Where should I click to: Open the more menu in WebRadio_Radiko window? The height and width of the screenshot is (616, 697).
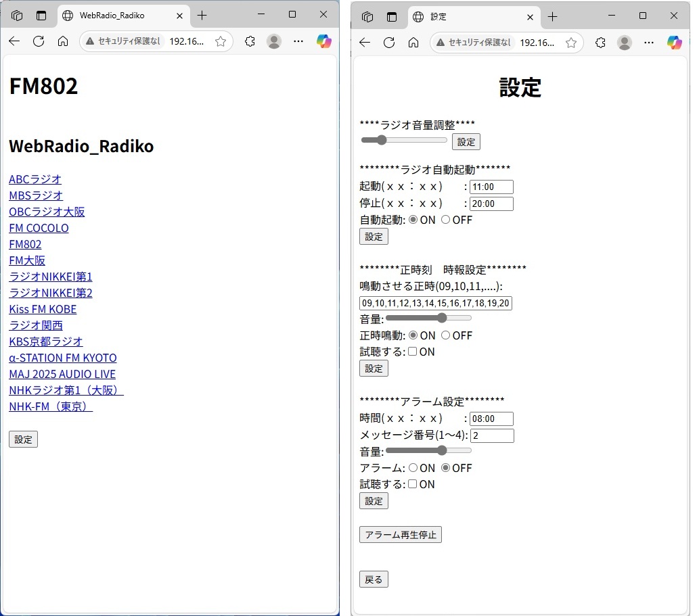298,41
